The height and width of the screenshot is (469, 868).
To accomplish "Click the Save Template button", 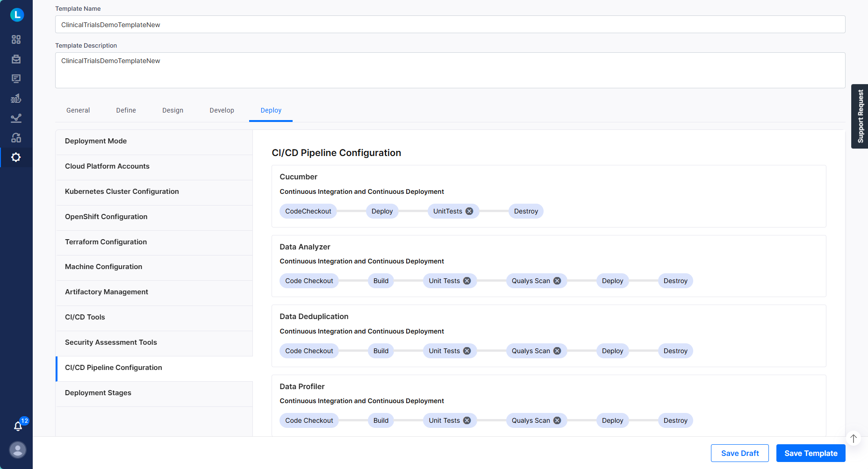I will [811, 453].
